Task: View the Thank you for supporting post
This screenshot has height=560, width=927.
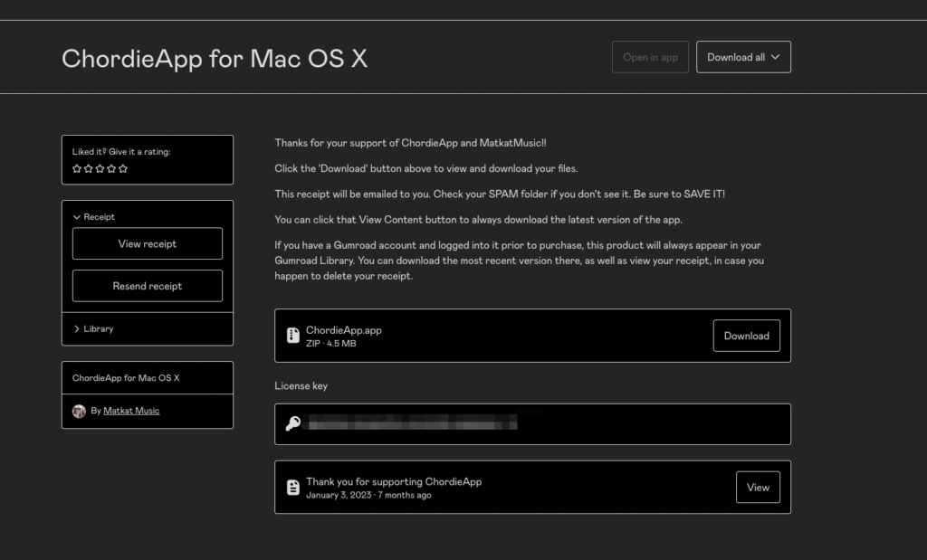Action: [x=758, y=488]
